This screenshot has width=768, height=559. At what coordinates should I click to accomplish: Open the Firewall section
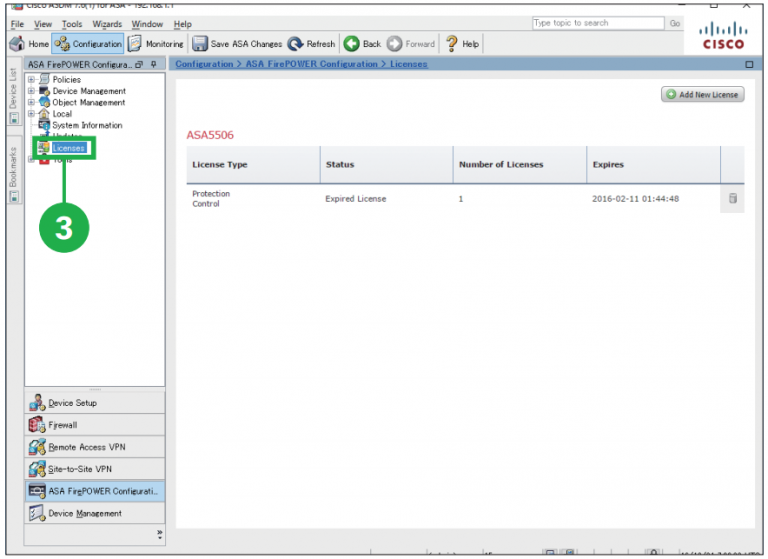click(x=95, y=425)
